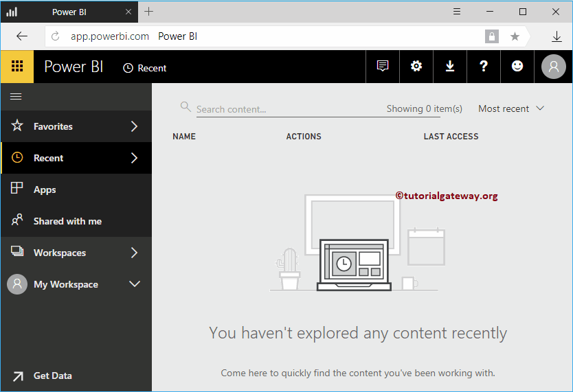Click the address bar lock icon

pyautogui.click(x=491, y=36)
